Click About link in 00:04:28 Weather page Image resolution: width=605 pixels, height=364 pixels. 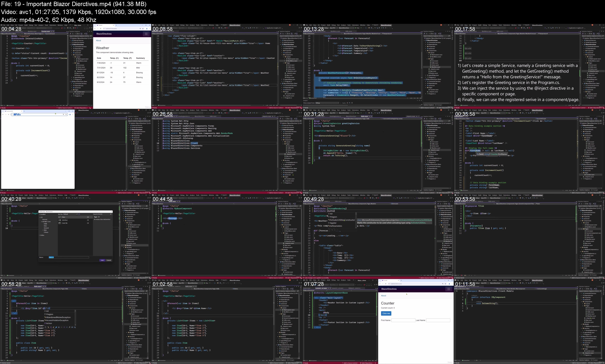pyautogui.click(x=98, y=40)
